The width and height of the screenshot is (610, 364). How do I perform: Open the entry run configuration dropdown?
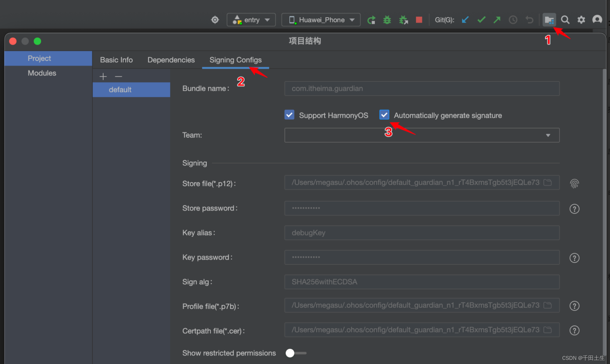point(251,20)
